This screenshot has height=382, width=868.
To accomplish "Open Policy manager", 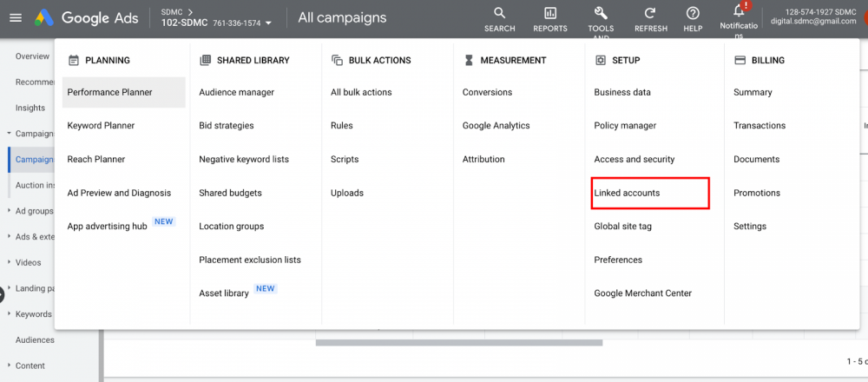I will (x=625, y=126).
